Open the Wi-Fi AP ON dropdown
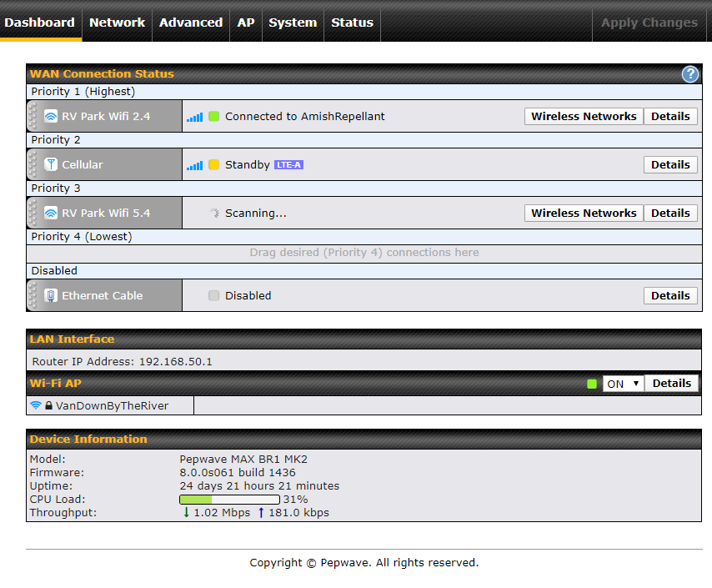This screenshot has height=588, width=712. point(624,384)
